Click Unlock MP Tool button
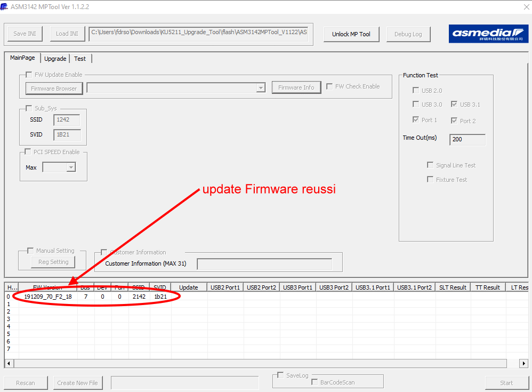 pos(351,34)
